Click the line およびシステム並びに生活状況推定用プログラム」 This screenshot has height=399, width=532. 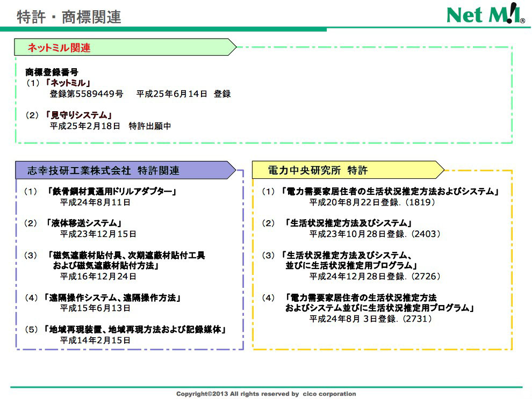pos(380,308)
